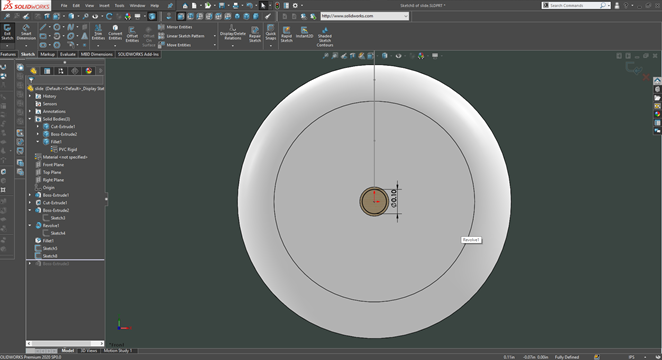Viewport: 662px width, 360px height.
Task: Open the Window menu
Action: (137, 5)
